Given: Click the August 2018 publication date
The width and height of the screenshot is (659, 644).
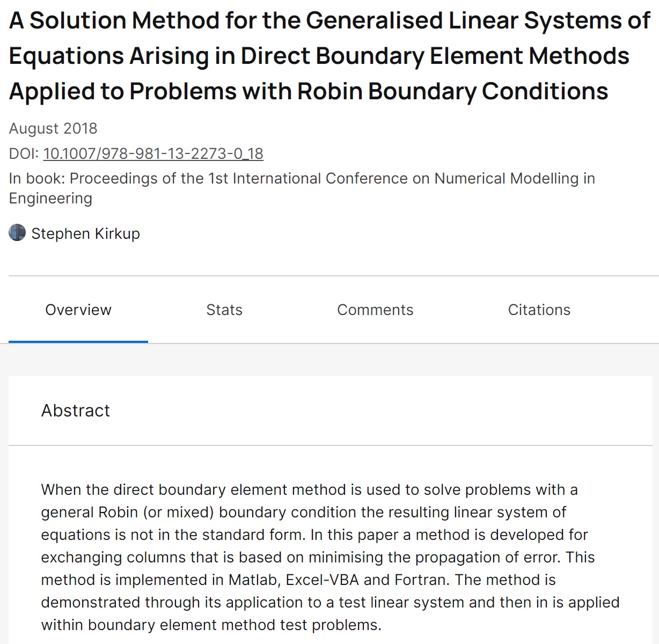Looking at the screenshot, I should pyautogui.click(x=53, y=128).
